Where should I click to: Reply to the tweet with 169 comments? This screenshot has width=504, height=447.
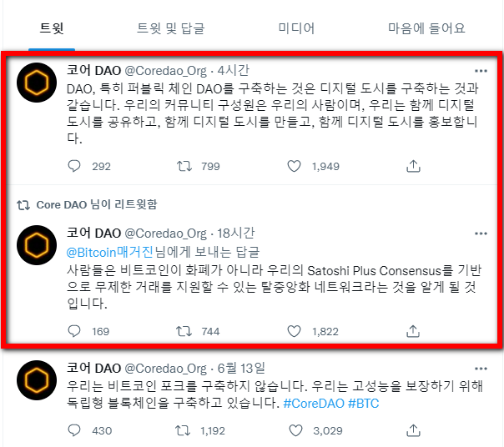pos(74,331)
